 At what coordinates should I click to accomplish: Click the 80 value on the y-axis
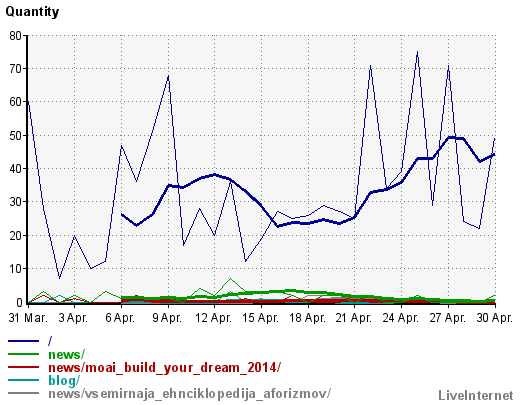pyautogui.click(x=15, y=36)
